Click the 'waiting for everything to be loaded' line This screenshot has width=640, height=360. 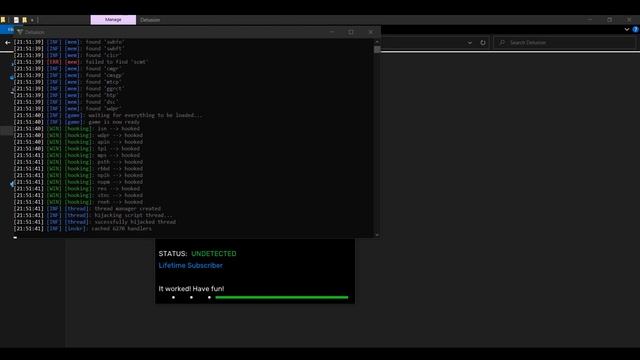(108, 115)
